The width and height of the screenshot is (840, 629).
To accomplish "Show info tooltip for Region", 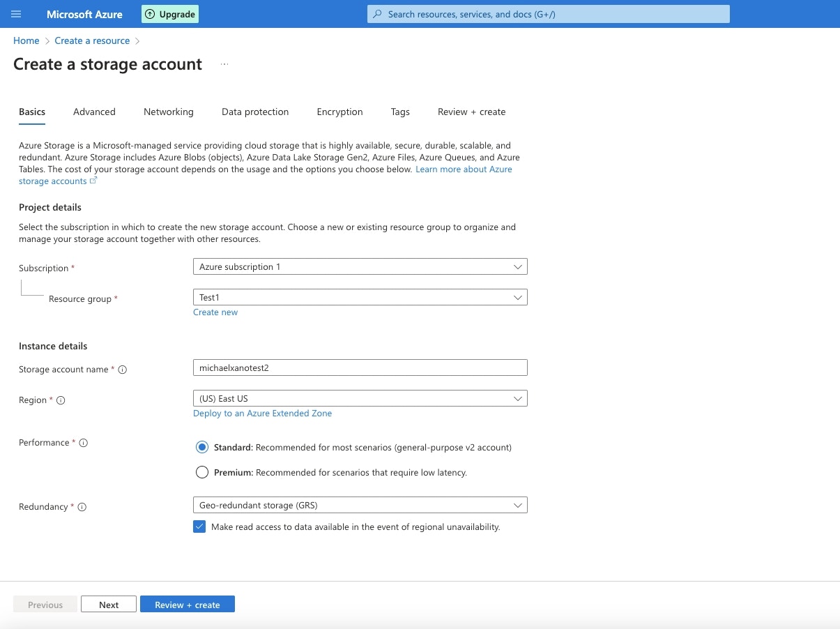I will click(x=61, y=400).
